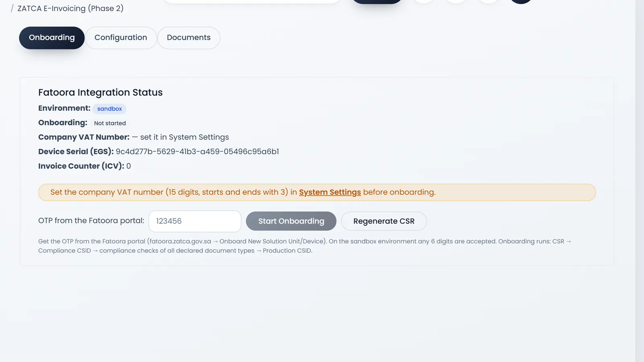Follow the System Settings link
This screenshot has height=362, width=644.
coord(330,192)
